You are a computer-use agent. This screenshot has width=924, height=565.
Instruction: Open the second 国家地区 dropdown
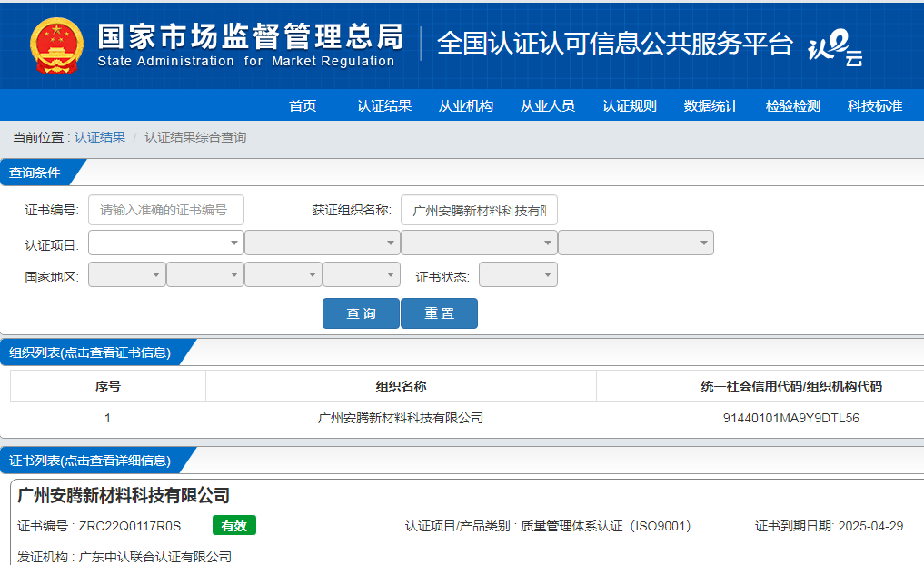click(205, 274)
